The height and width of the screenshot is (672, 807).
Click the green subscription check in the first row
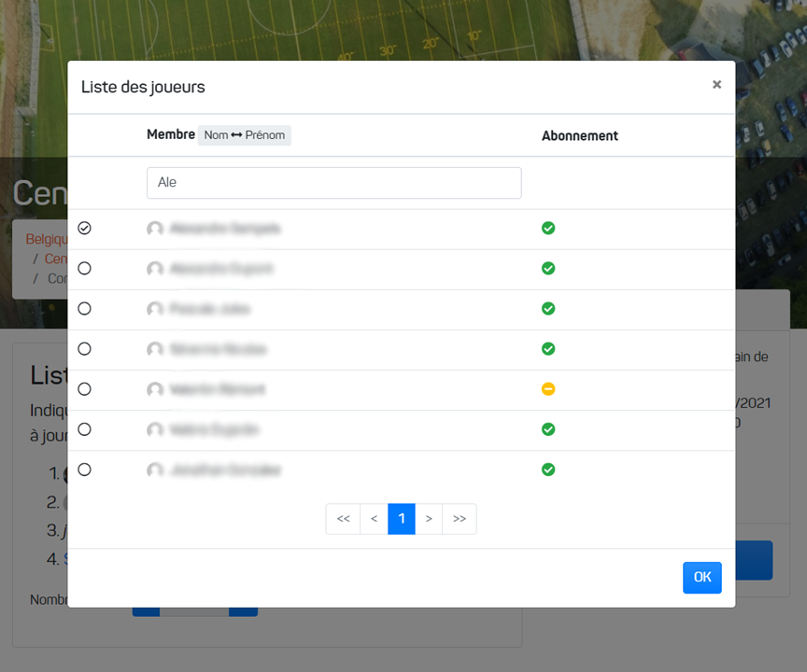(548, 229)
